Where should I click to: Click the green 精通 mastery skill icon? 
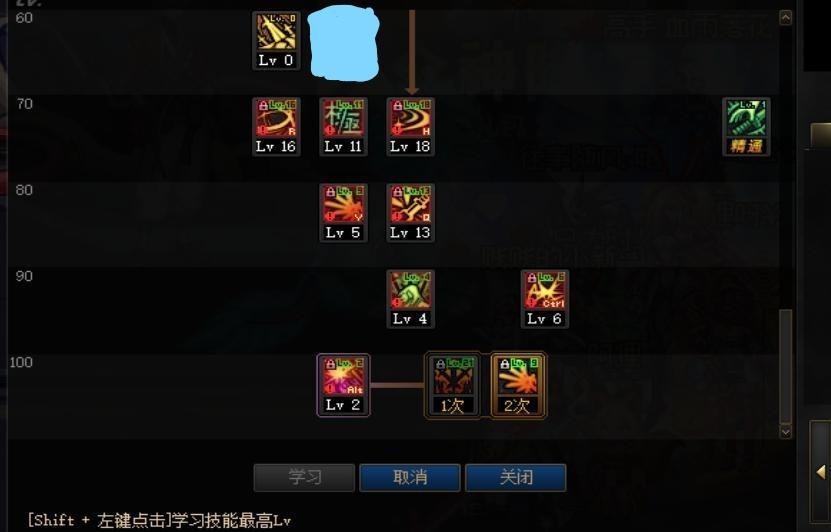point(747,127)
